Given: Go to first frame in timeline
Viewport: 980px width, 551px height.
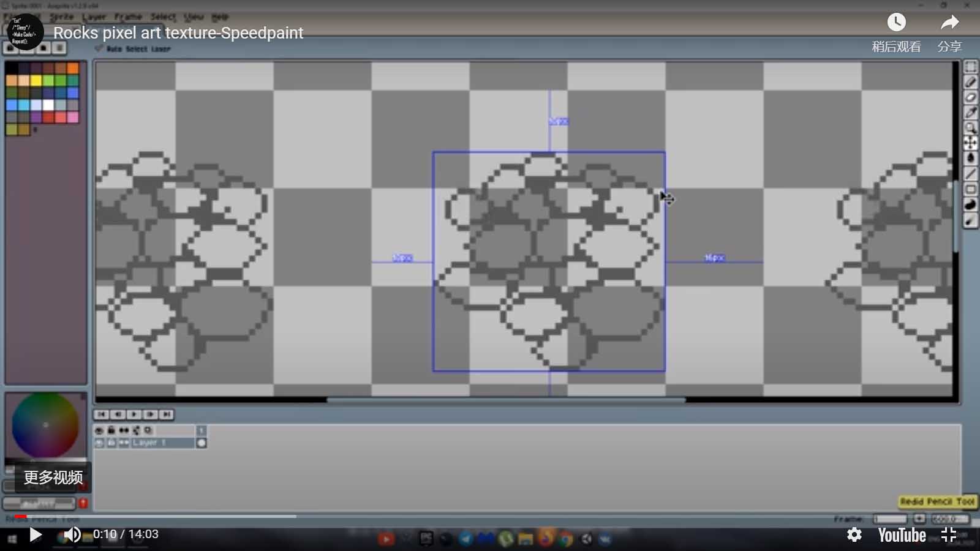Looking at the screenshot, I should click(x=102, y=414).
